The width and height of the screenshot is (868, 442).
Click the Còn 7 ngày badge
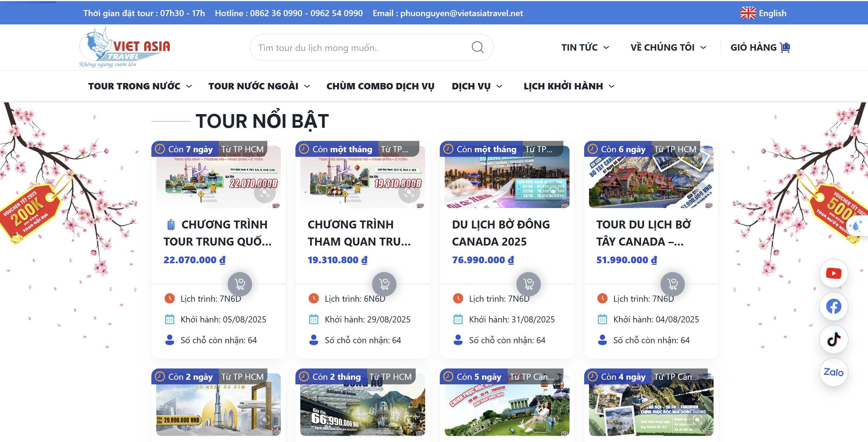(185, 149)
